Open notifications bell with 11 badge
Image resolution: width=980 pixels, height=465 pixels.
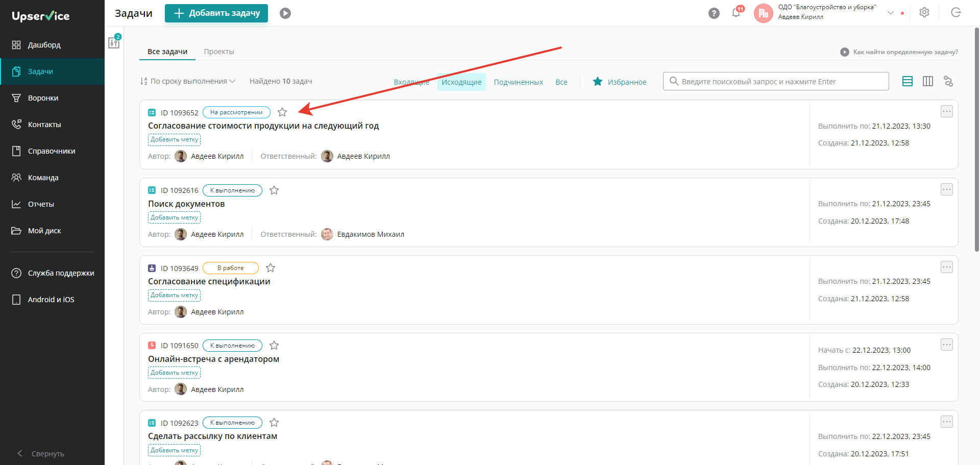tap(737, 13)
